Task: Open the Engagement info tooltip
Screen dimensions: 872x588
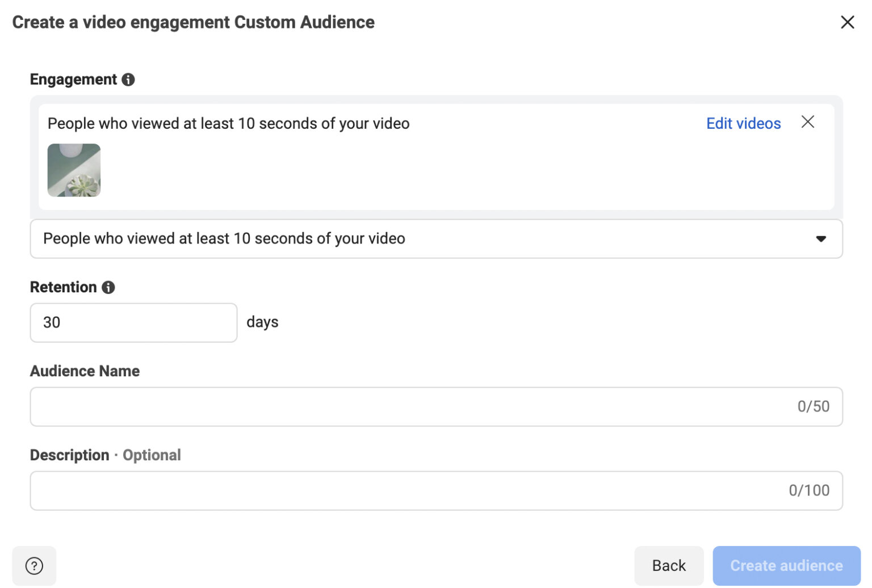Action: (x=129, y=79)
